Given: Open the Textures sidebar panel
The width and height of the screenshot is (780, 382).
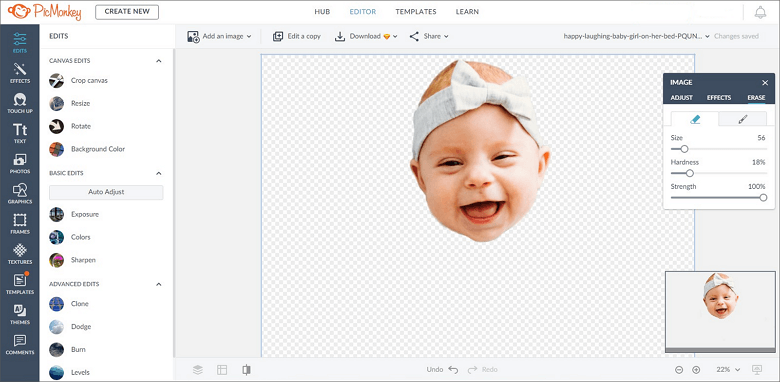Looking at the screenshot, I should [x=20, y=254].
